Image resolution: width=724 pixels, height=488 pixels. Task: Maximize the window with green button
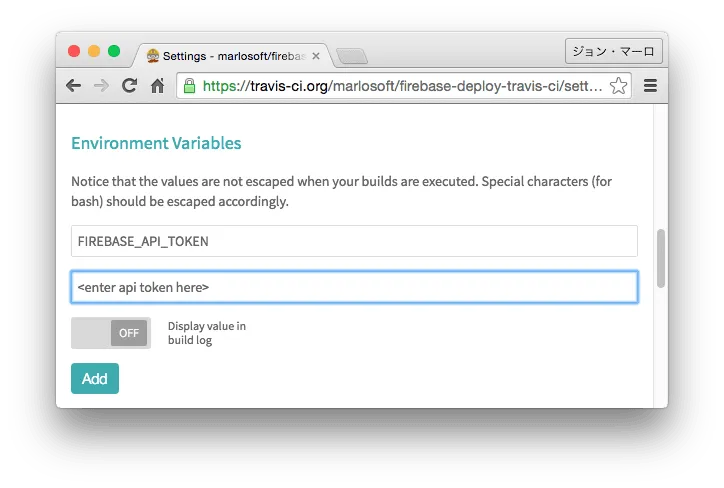[x=114, y=51]
